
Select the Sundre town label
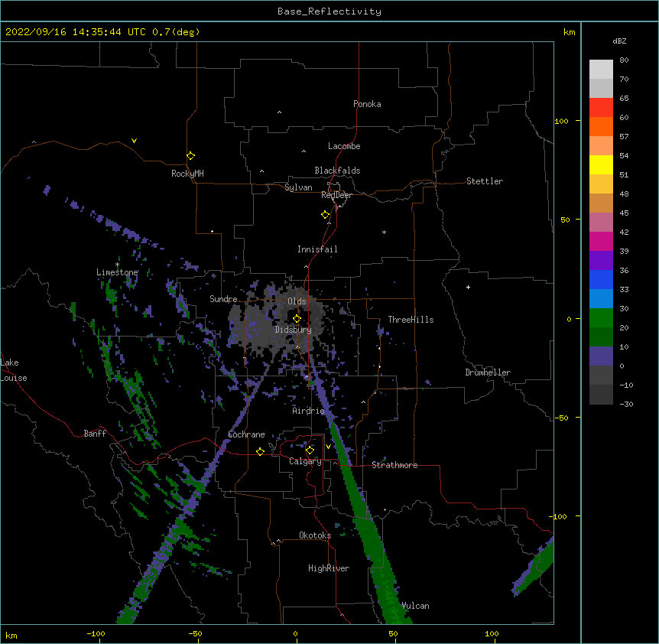[223, 299]
